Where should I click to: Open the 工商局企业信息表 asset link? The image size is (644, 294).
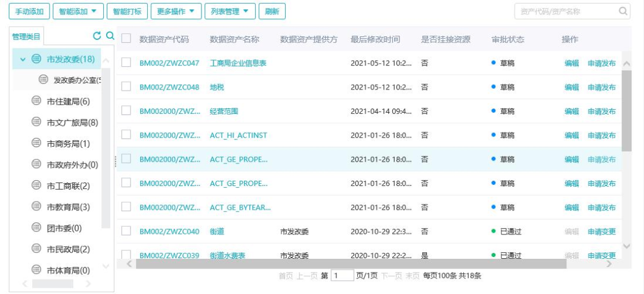pos(238,63)
